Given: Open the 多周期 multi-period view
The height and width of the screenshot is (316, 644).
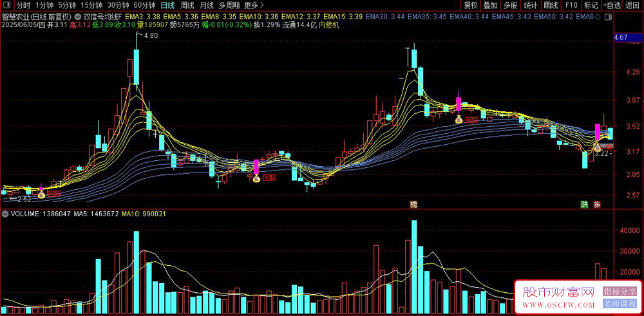Looking at the screenshot, I should coord(229,5).
